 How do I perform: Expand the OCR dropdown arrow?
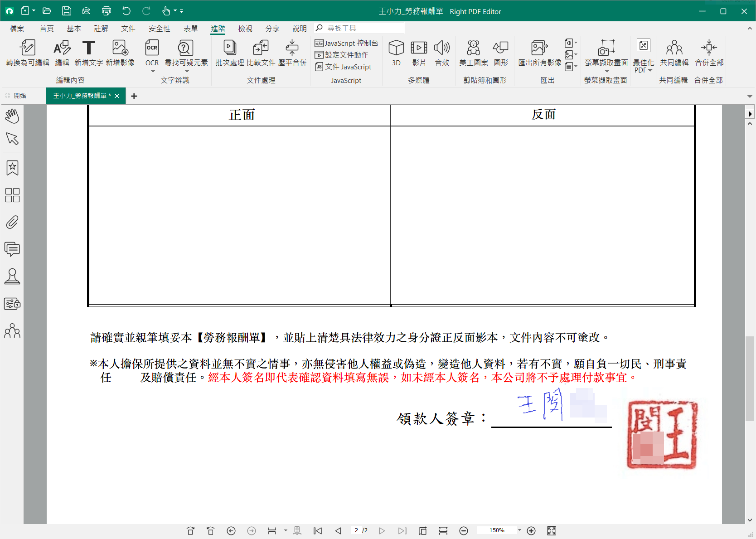coord(152,71)
